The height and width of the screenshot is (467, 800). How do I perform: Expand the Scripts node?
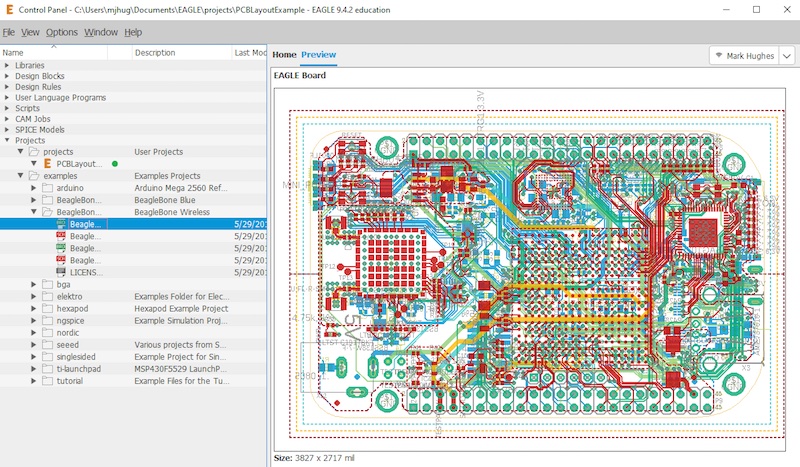click(x=7, y=108)
